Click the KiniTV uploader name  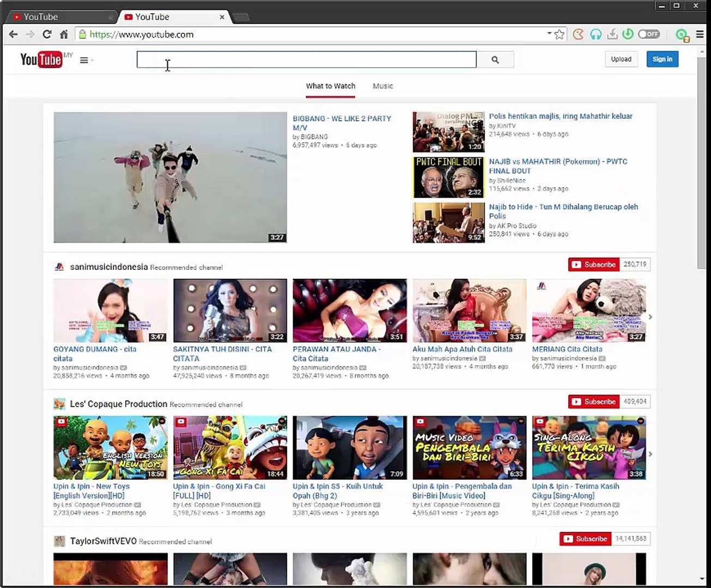[x=507, y=126]
